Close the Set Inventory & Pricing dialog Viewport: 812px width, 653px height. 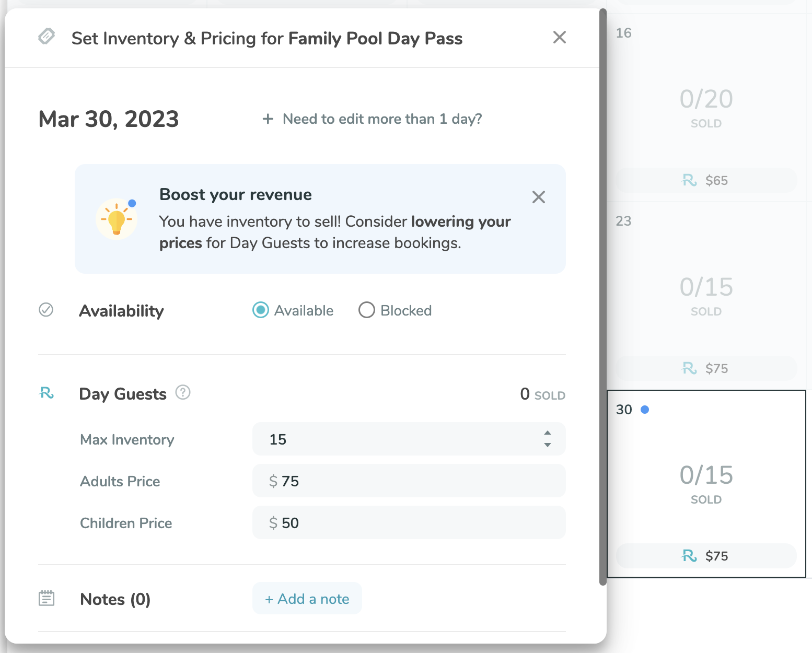[559, 38]
